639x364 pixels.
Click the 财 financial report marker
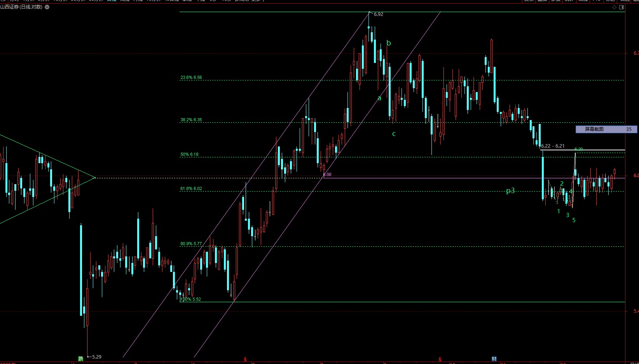[x=494, y=359]
